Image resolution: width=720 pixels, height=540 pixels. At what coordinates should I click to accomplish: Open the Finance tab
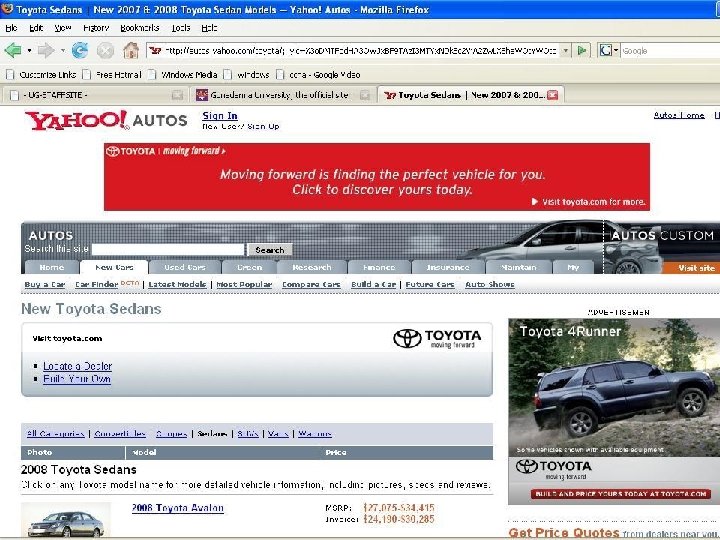pos(379,267)
